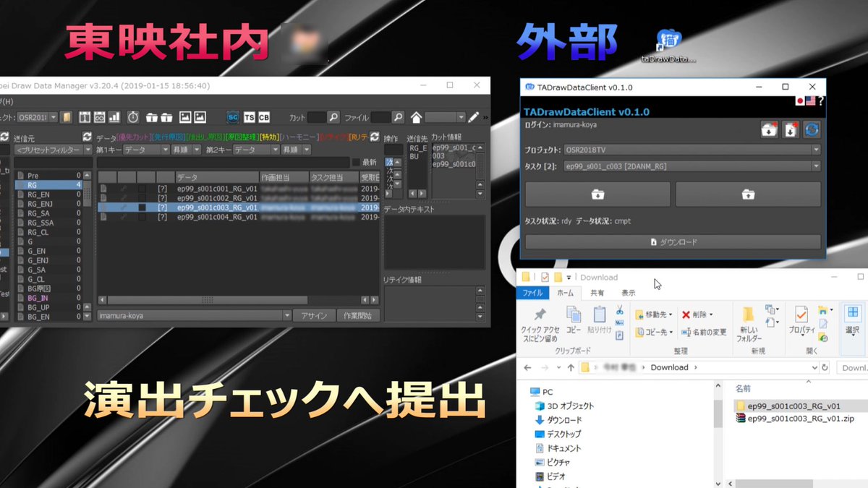Open the 第1キー データ sort dropdown
Viewport: 868px width, 488px height.
pos(146,150)
